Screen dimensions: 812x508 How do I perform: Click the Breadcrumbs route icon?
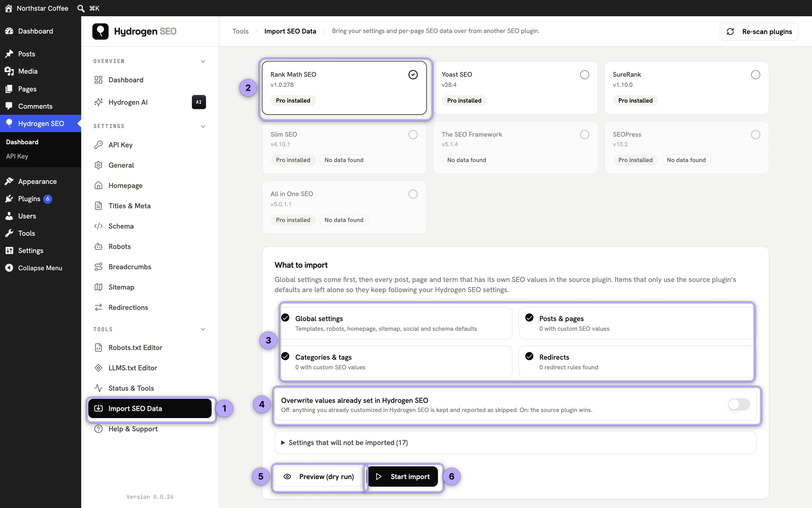[x=98, y=267]
